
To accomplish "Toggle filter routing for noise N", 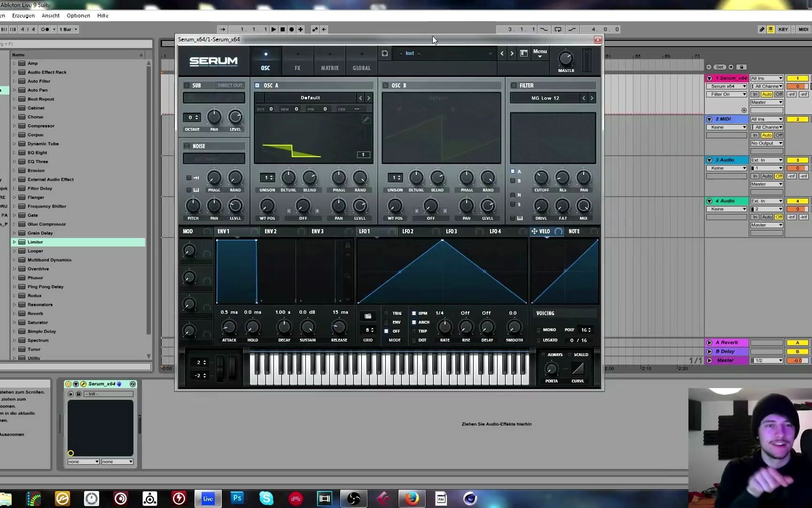I will (513, 195).
